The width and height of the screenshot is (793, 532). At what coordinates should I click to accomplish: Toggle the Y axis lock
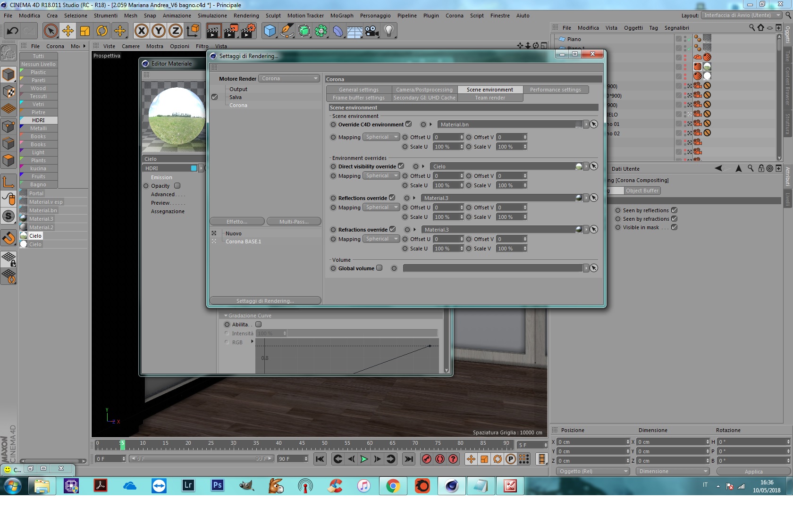click(x=159, y=31)
